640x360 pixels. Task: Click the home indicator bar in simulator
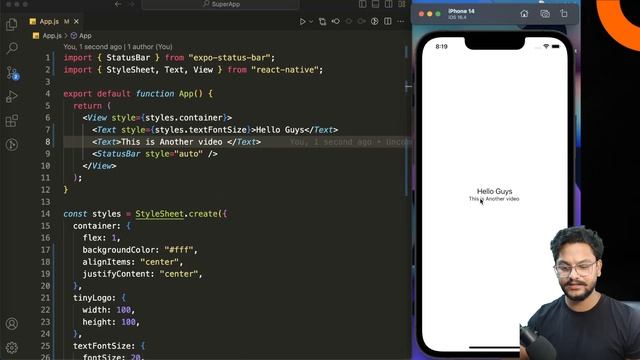pos(495,348)
